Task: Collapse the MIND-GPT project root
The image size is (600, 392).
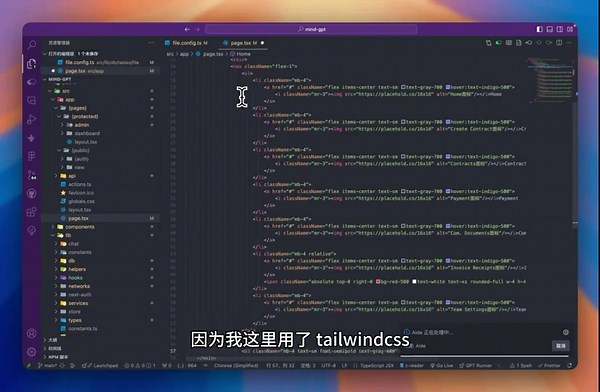Action: (45, 79)
